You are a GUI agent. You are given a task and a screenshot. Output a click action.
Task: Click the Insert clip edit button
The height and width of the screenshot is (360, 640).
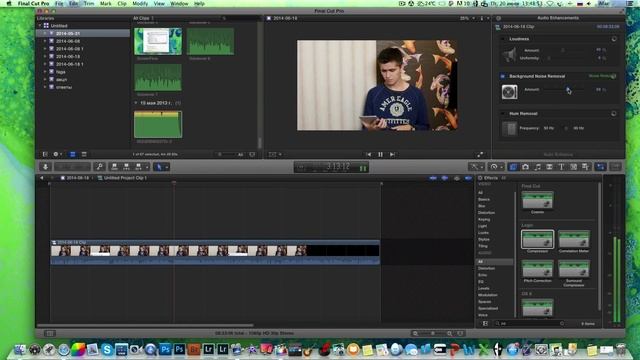pos(126,167)
